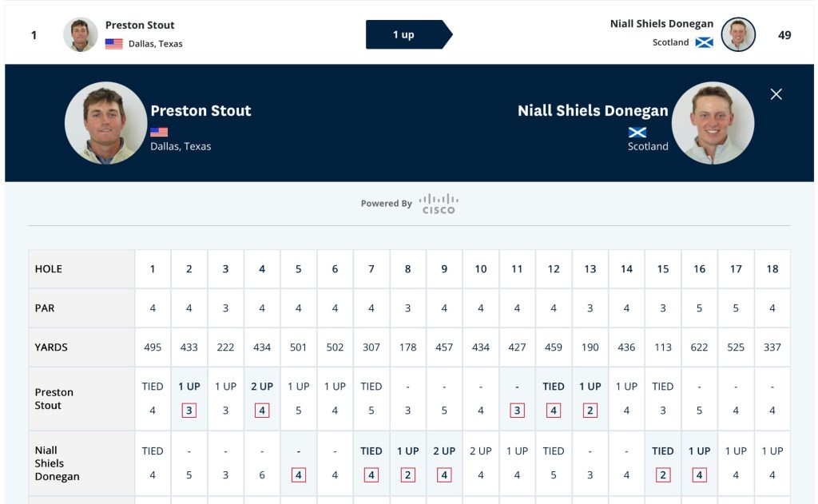
Task: Click Niall Shiels Donegan's large portrait photo
Action: [713, 123]
